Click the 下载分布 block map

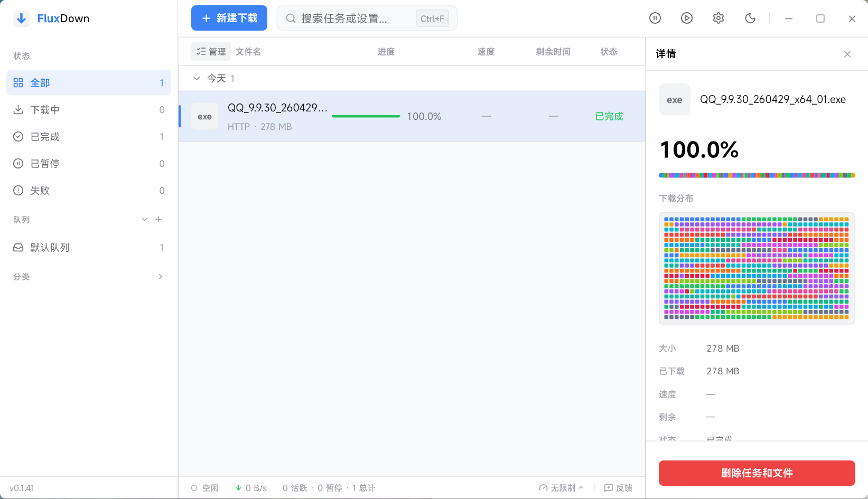pyautogui.click(x=757, y=268)
